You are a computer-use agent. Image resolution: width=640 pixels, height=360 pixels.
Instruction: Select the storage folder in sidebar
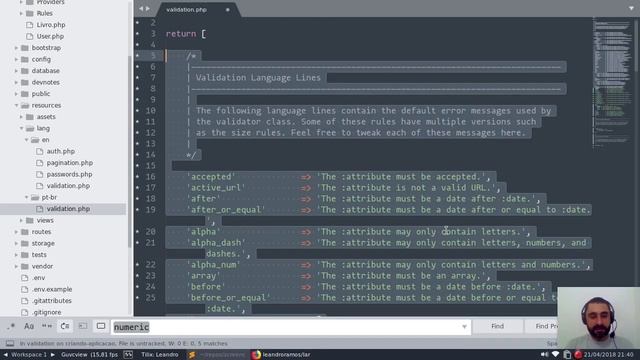43,243
